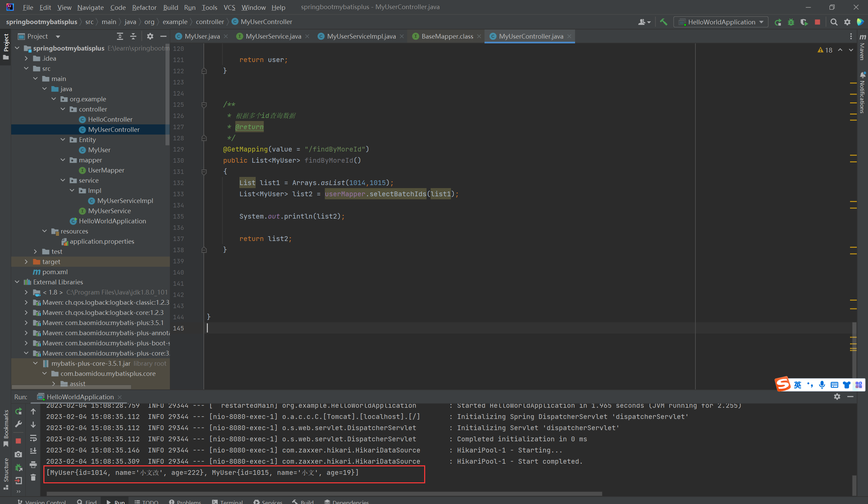Open Search Everywhere magnifier icon
Image resolution: width=868 pixels, height=504 pixels.
click(x=834, y=22)
